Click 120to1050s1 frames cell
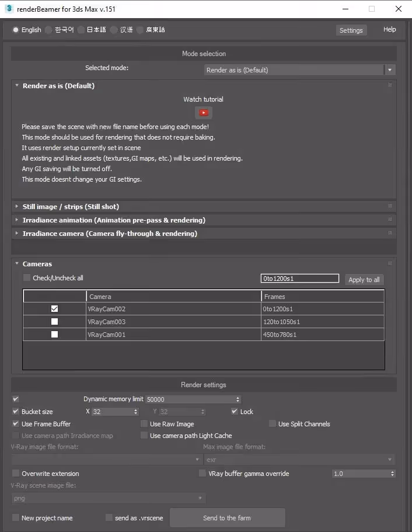 323,322
